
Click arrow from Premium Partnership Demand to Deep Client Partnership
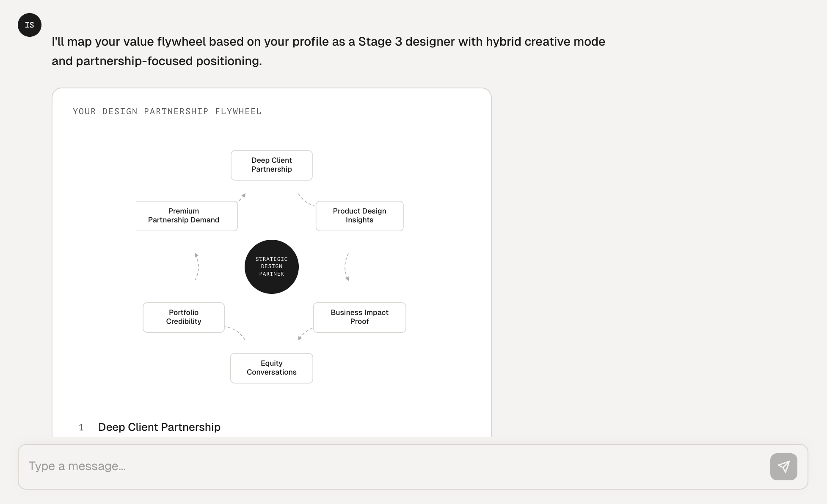point(242,197)
